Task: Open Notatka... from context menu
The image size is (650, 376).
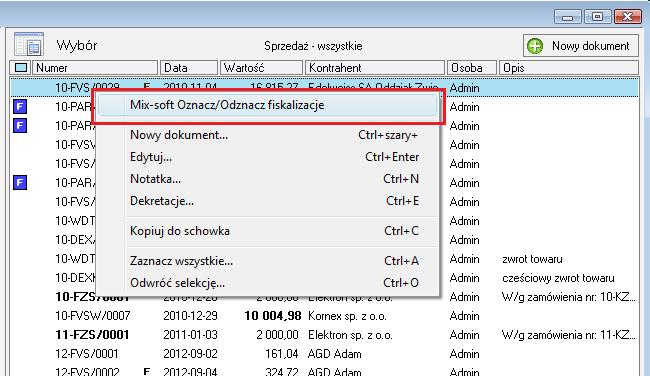Action: click(x=267, y=179)
